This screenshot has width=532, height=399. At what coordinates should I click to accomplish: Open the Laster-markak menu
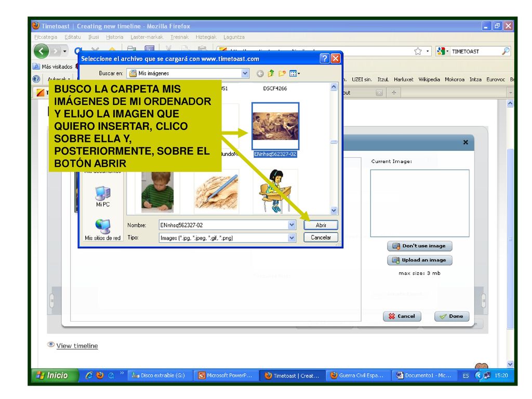coord(147,37)
